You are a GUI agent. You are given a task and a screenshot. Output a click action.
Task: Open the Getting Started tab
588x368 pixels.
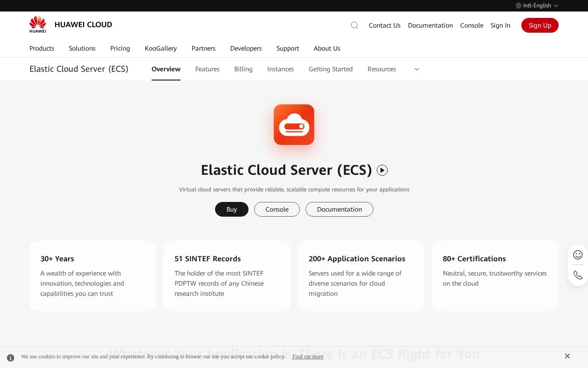[331, 69]
